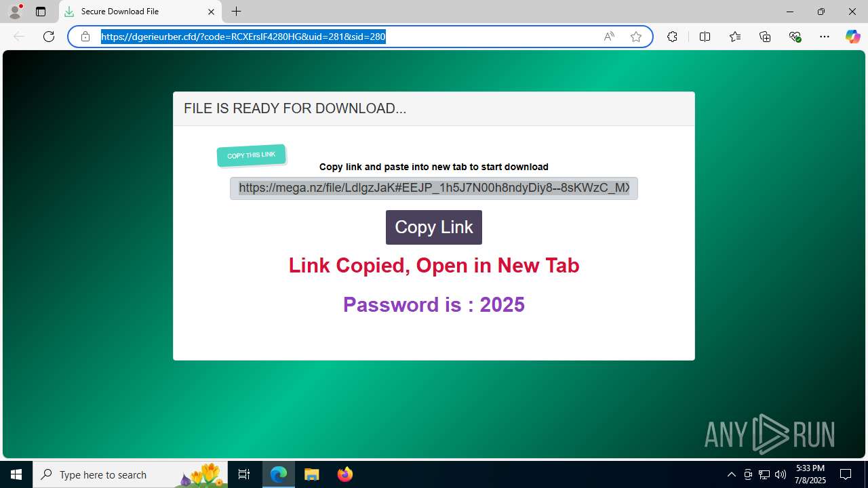The width and height of the screenshot is (868, 488).
Task: Open the Favorites list icon
Action: pos(735,37)
